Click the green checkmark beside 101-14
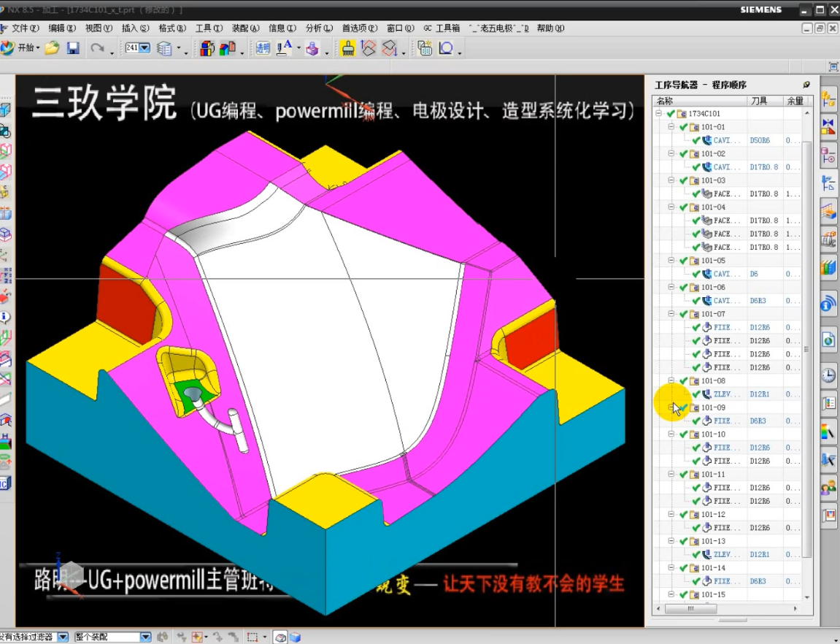This screenshot has width=840, height=644. tap(683, 568)
